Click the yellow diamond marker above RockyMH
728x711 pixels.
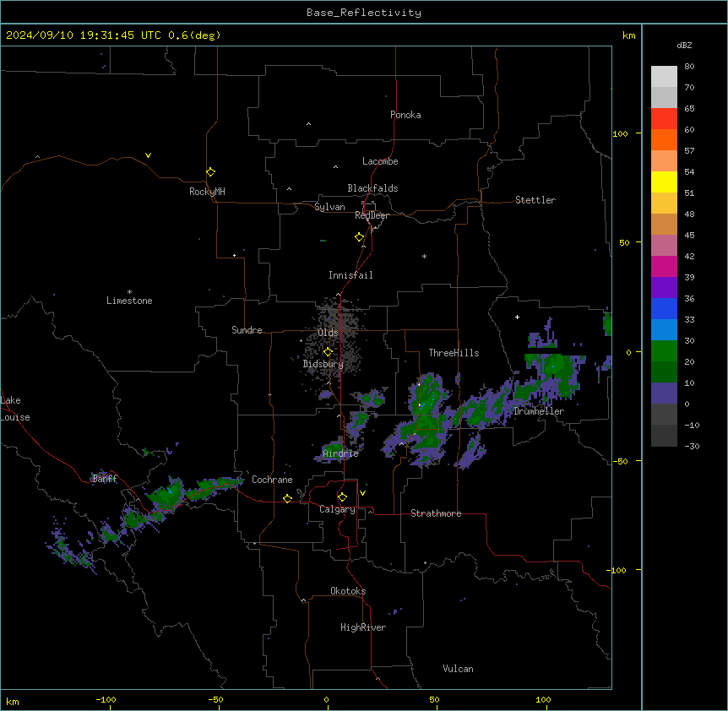(210, 171)
